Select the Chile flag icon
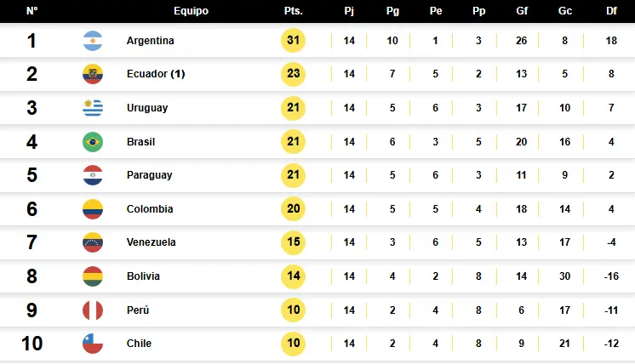 (x=93, y=344)
